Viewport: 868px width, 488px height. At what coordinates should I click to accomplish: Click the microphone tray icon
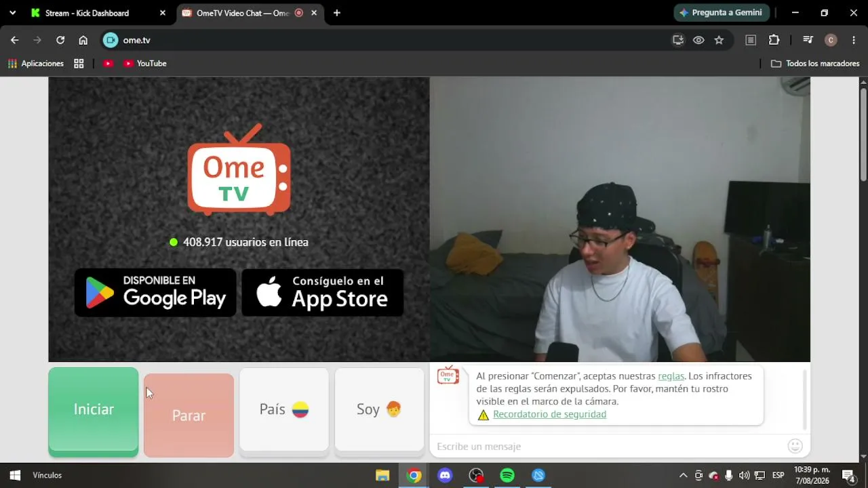729,475
